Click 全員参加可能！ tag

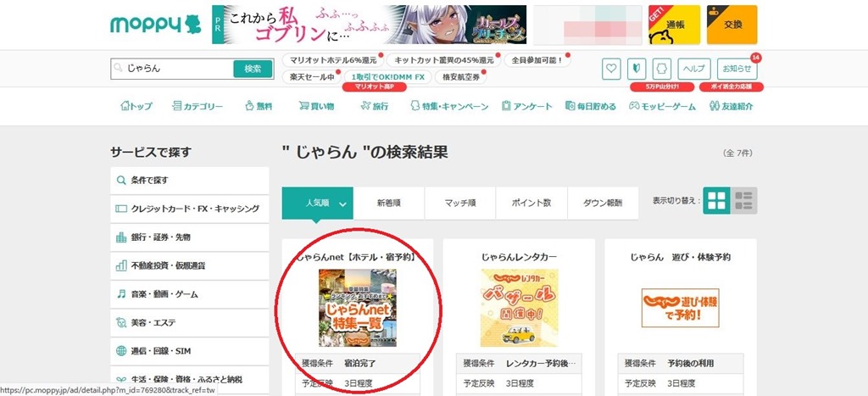coord(537,60)
